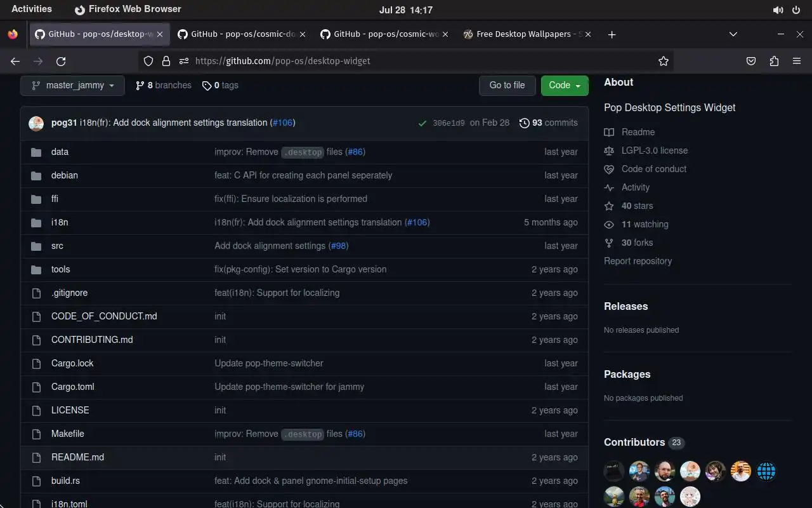The height and width of the screenshot is (508, 812).
Task: Close the Free Desktop Wallpapers tab
Action: (588, 34)
